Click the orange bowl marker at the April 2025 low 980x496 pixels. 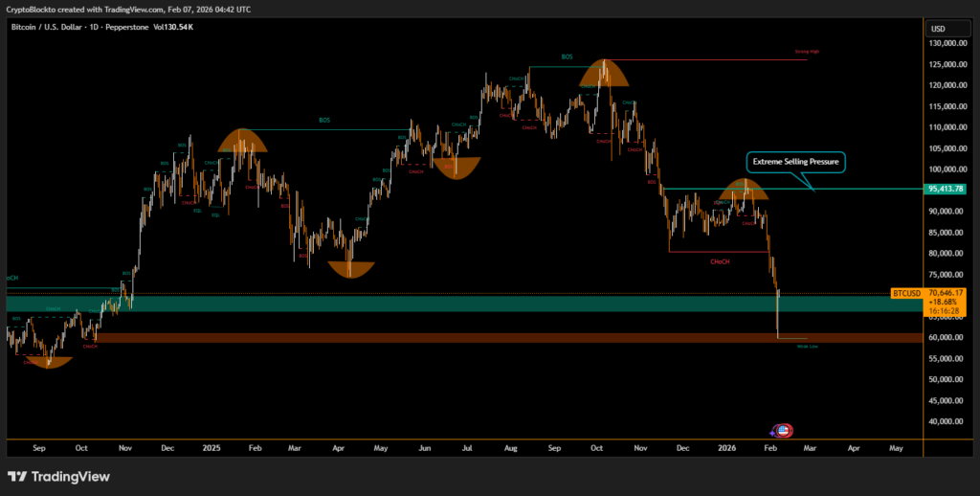tap(349, 268)
